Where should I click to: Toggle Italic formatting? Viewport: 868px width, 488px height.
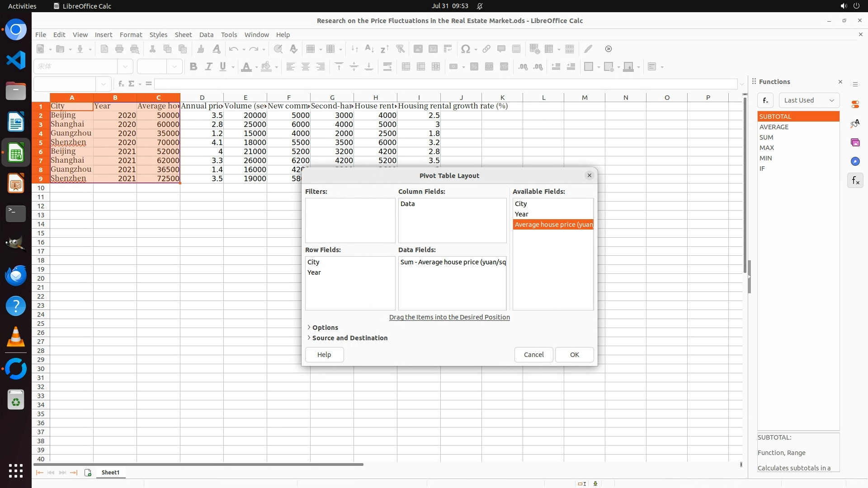point(208,67)
